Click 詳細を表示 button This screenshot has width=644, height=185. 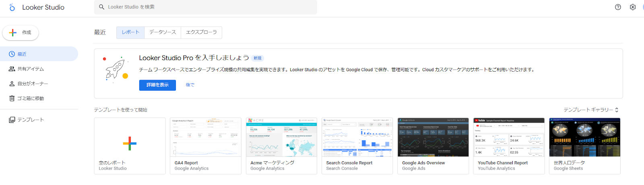click(157, 85)
